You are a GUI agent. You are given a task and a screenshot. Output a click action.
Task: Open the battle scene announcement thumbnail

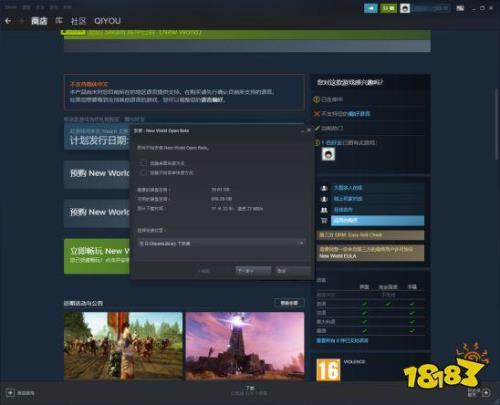click(x=123, y=346)
